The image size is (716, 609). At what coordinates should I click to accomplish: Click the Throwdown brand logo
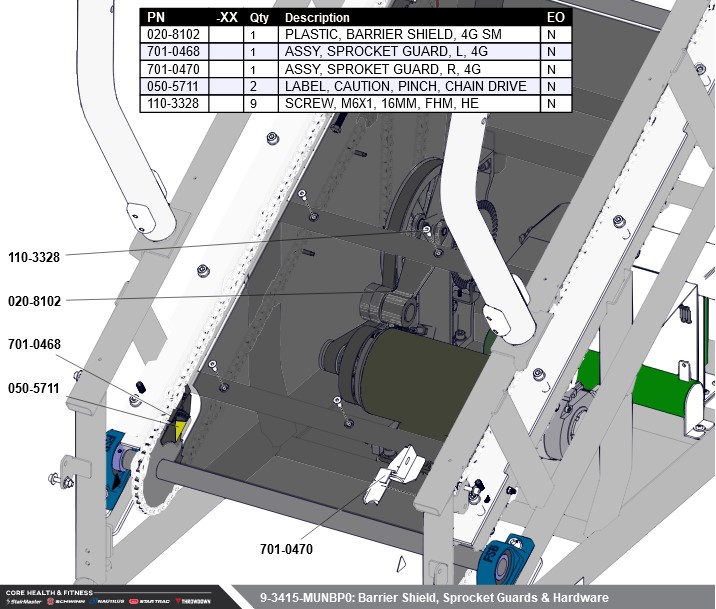191,602
